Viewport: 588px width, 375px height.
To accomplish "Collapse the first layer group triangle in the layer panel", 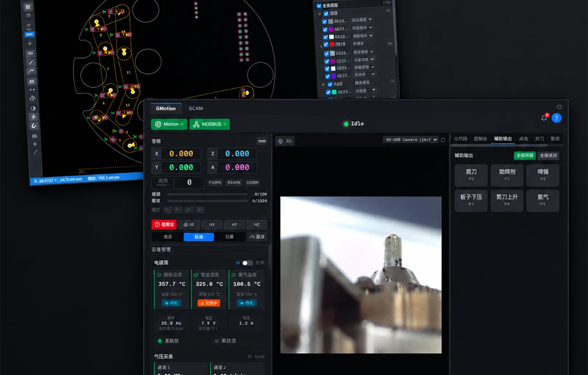I will tap(320, 14).
